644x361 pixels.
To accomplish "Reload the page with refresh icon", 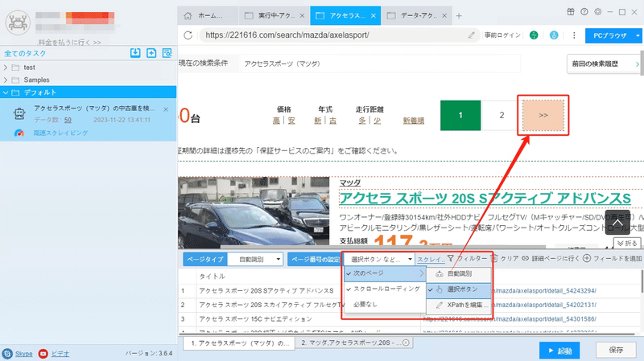I will [x=188, y=35].
